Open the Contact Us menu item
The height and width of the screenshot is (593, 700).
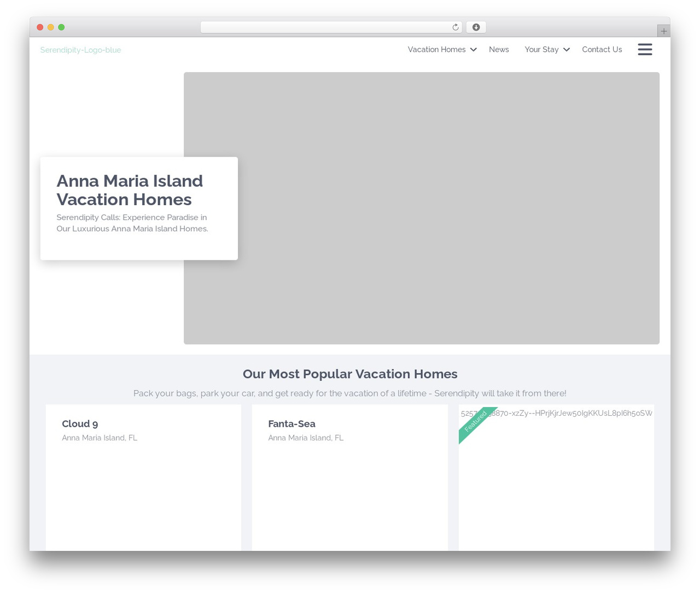tap(602, 49)
